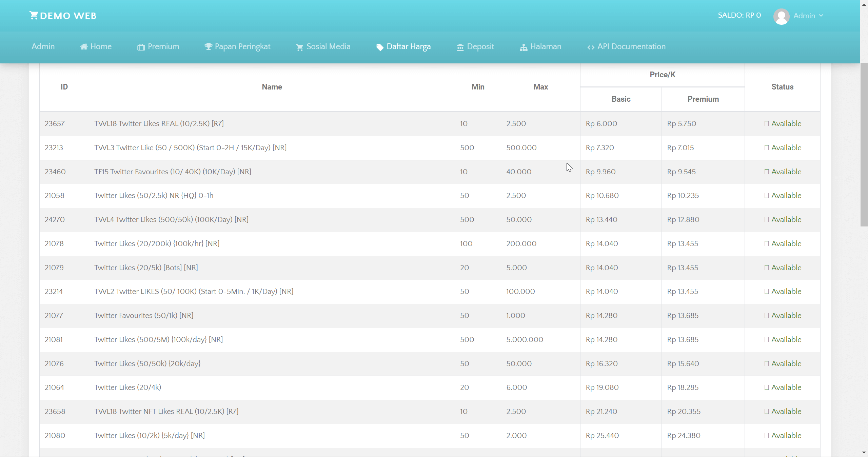This screenshot has height=457, width=868.
Task: Click the cart icon beside Sosial Media
Action: coord(299,47)
